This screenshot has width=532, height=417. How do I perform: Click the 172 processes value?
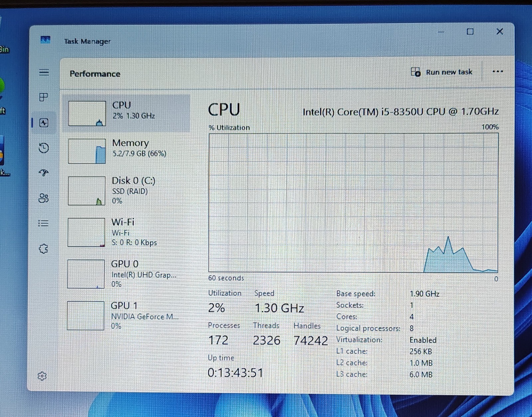tap(218, 340)
